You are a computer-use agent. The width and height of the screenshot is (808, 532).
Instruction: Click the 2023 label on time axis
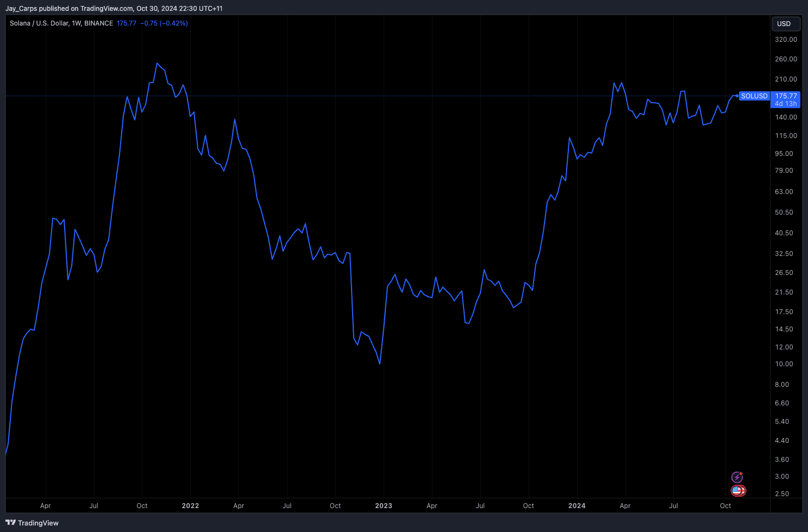pos(384,506)
